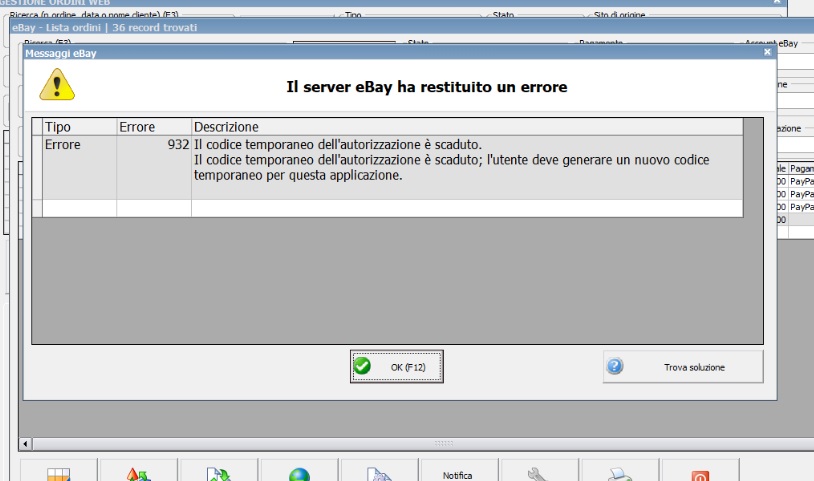Image resolution: width=814 pixels, height=481 pixels.
Task: Click the blue question mark help icon
Action: pyautogui.click(x=615, y=366)
